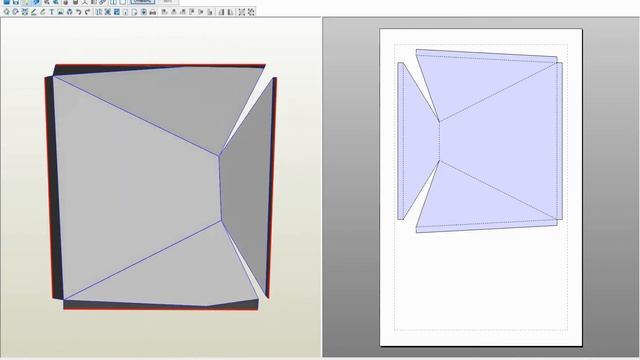Select the large unfolded piece in the 2D paper view

click(x=498, y=141)
